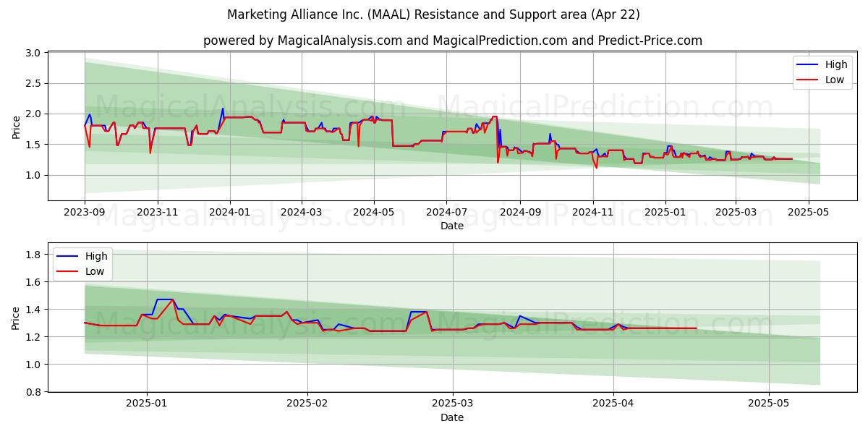Click the '2025-03' tick label in top chart
868x434 pixels.
pyautogui.click(x=736, y=212)
